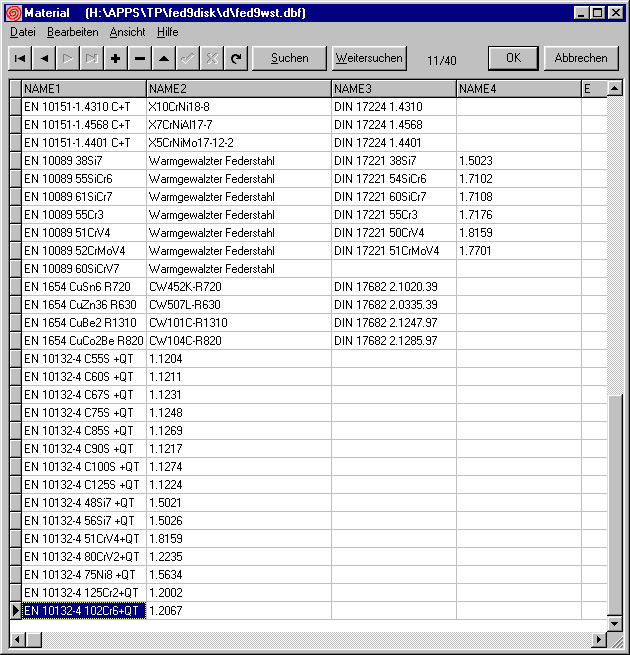Open the Datei menu

pos(22,32)
